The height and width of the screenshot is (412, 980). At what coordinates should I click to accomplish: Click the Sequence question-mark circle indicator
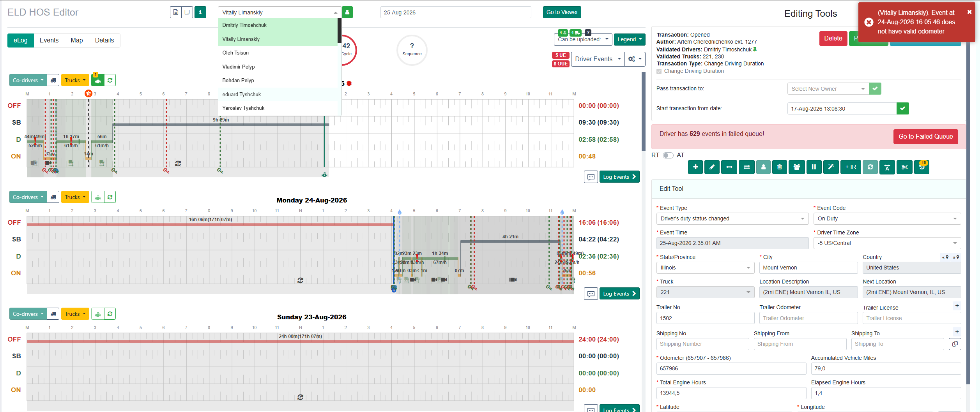[412, 50]
